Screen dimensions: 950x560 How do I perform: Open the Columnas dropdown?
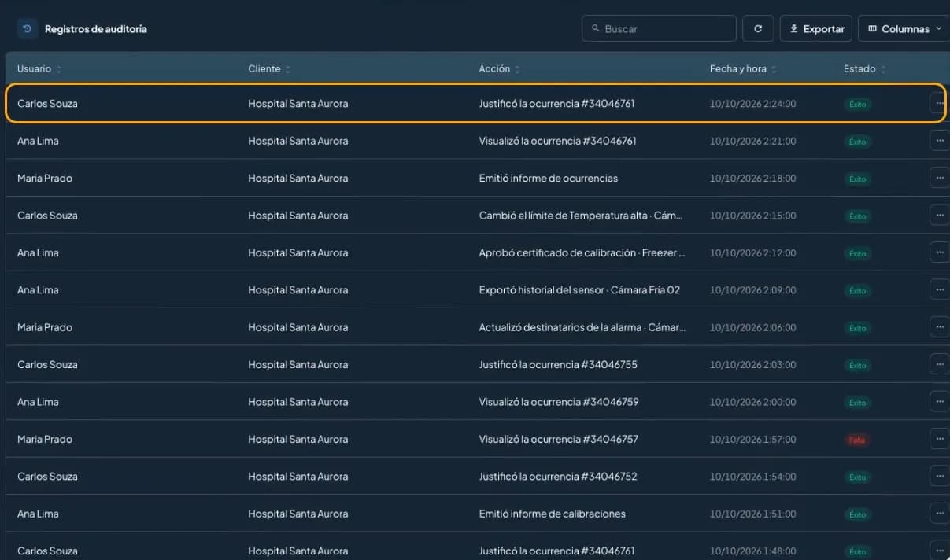pyautogui.click(x=904, y=29)
